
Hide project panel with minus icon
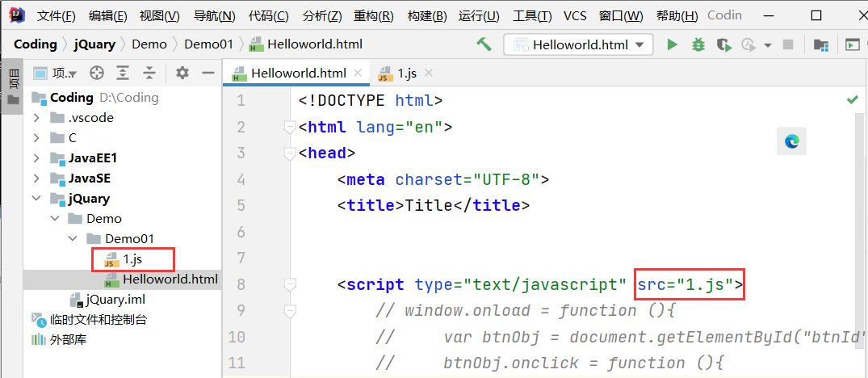208,73
